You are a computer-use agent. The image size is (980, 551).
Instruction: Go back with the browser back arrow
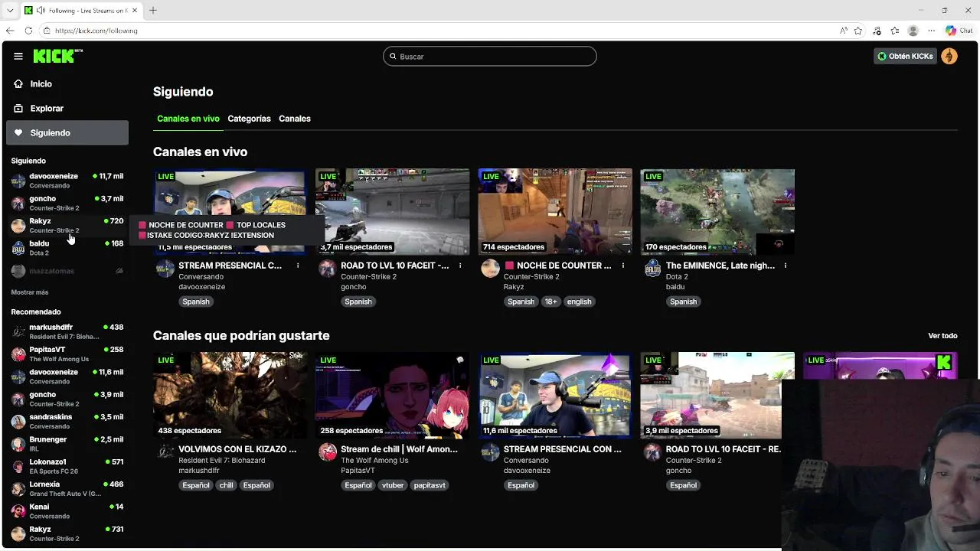pos(10,31)
